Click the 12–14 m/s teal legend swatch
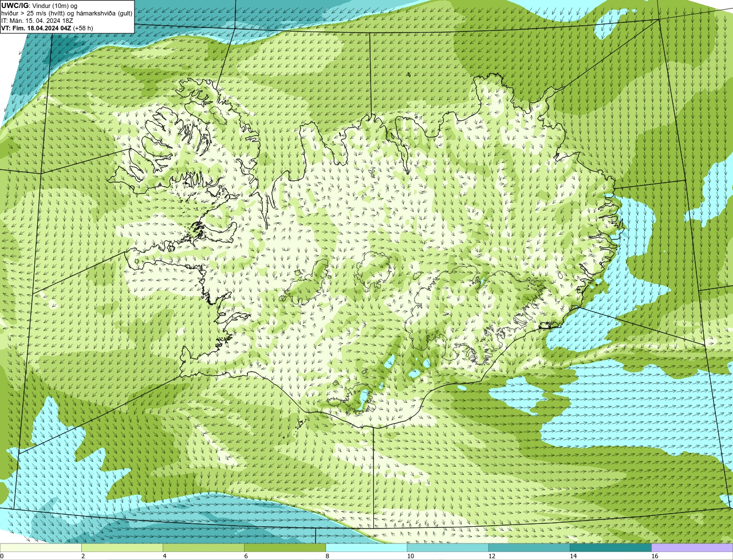This screenshot has height=560, width=733. [x=529, y=548]
